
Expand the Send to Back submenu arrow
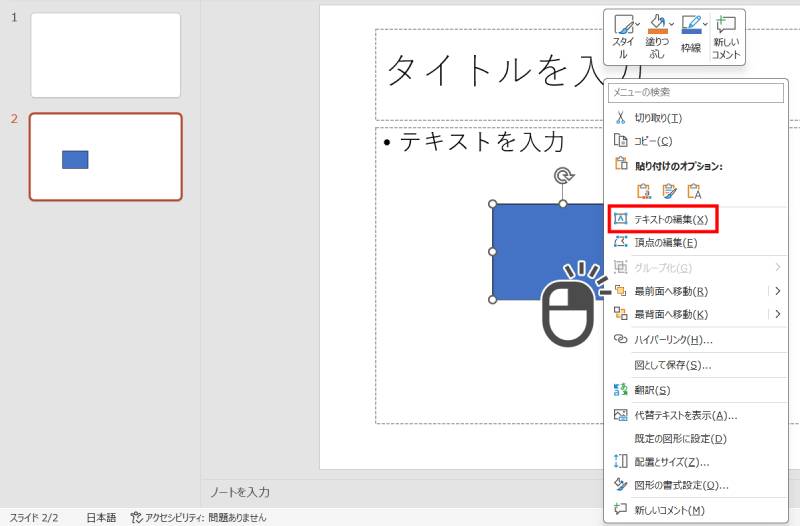(x=778, y=314)
